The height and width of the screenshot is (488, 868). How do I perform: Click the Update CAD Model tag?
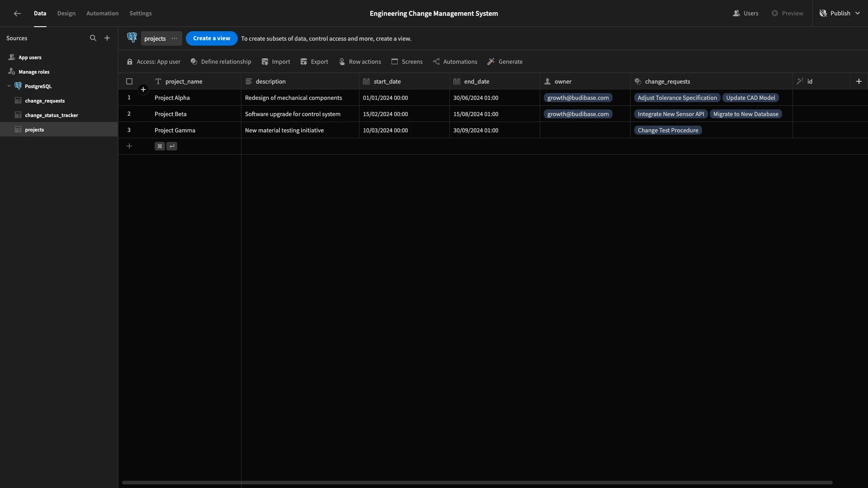click(x=750, y=98)
